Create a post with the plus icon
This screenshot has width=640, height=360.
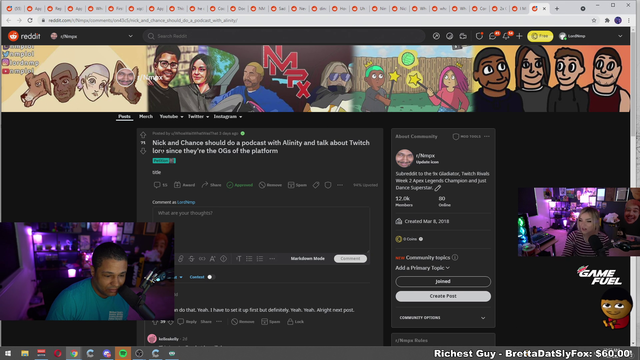pyautogui.click(x=519, y=36)
